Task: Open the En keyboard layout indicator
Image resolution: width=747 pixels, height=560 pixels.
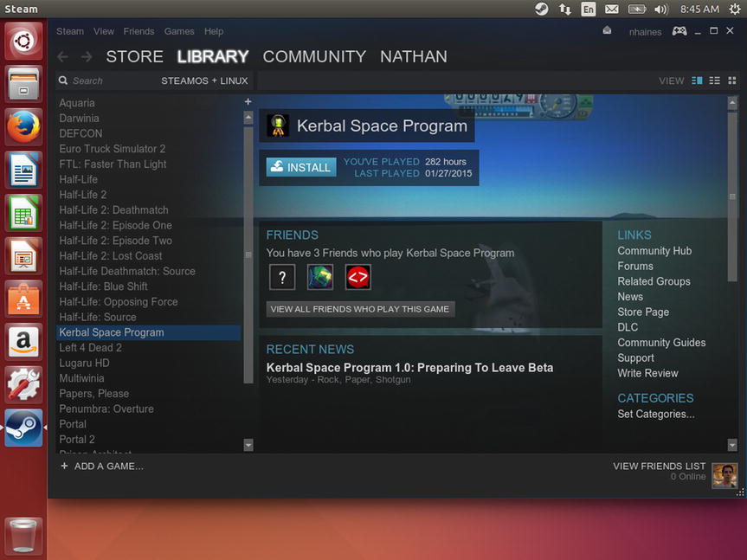Action: pos(589,9)
